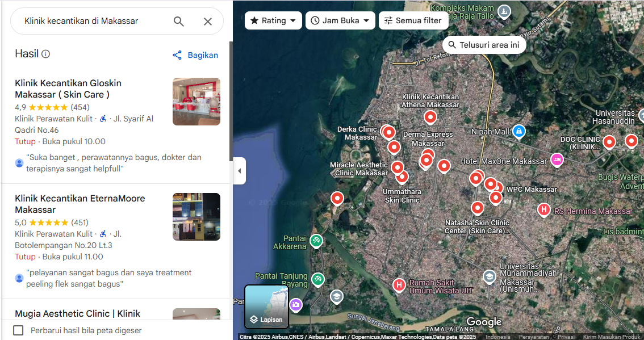644x340 pixels.
Task: Enable Perbarui hasil bila peta digeser checkbox
Action: [18, 330]
